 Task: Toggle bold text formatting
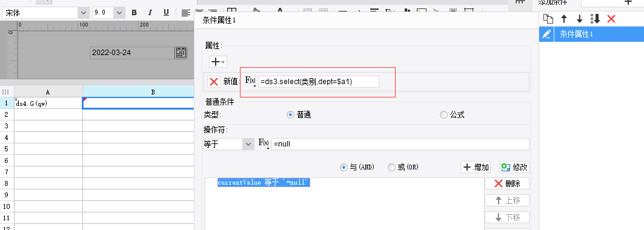coord(134,13)
